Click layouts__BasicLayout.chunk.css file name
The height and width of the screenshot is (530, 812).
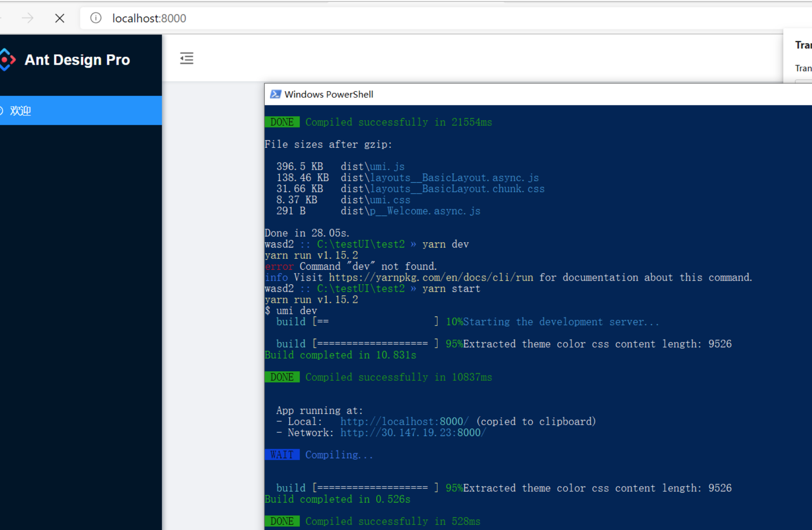click(457, 189)
